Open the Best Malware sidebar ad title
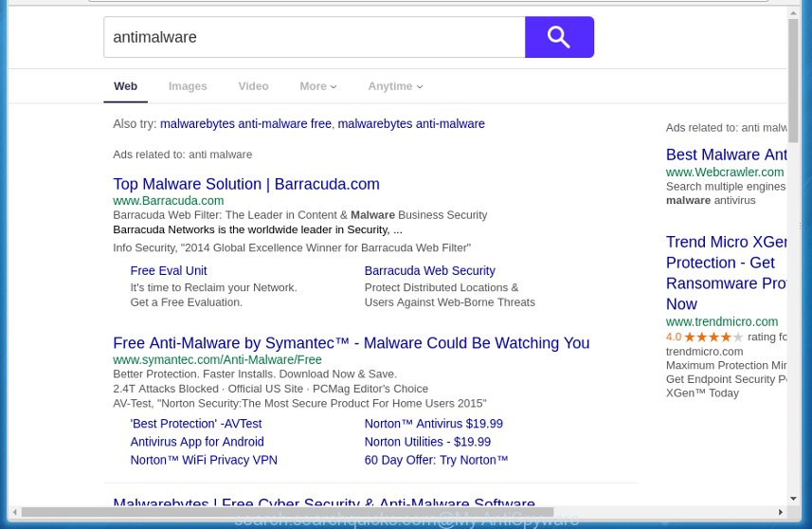 point(726,155)
